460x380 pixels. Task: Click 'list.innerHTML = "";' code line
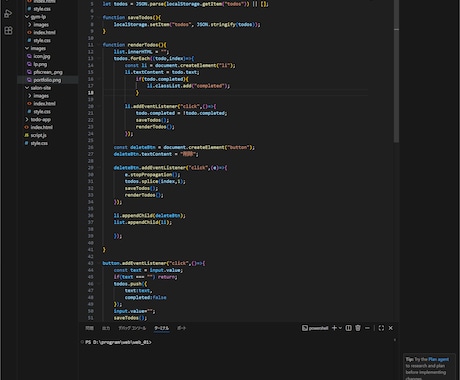coord(141,52)
